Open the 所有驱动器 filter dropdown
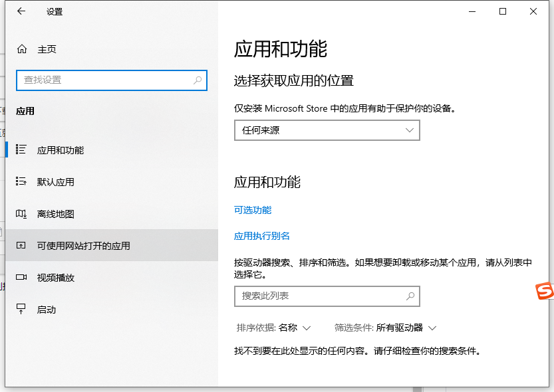Viewport: 554px width, 392px height. point(405,328)
